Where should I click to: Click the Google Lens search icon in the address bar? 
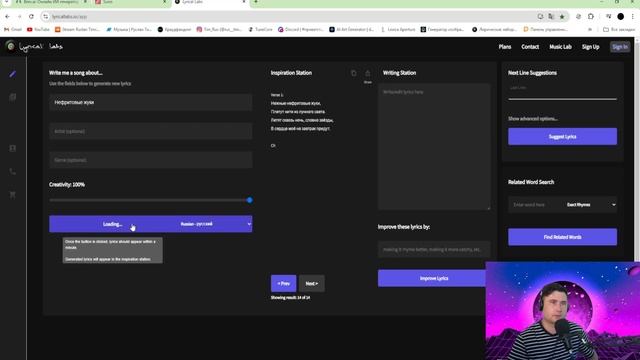point(540,16)
